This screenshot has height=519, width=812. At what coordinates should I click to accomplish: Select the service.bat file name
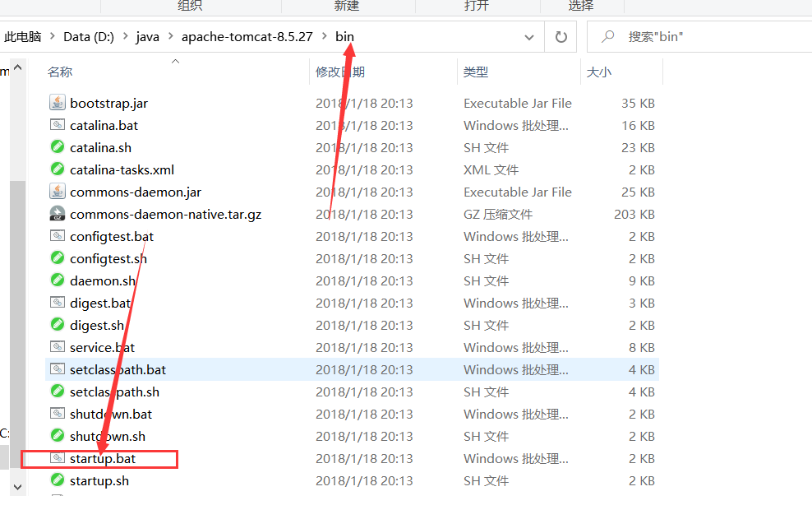coord(102,347)
